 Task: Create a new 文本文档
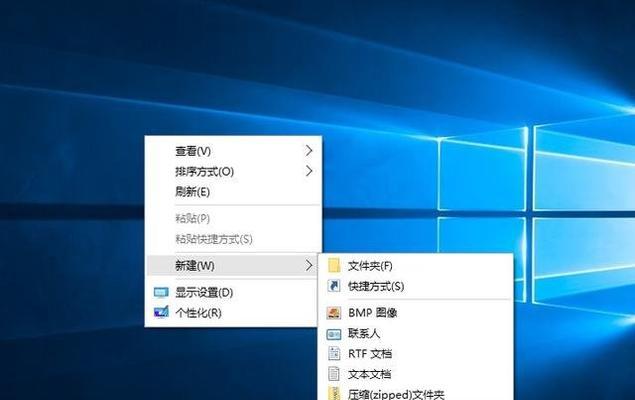pos(416,374)
